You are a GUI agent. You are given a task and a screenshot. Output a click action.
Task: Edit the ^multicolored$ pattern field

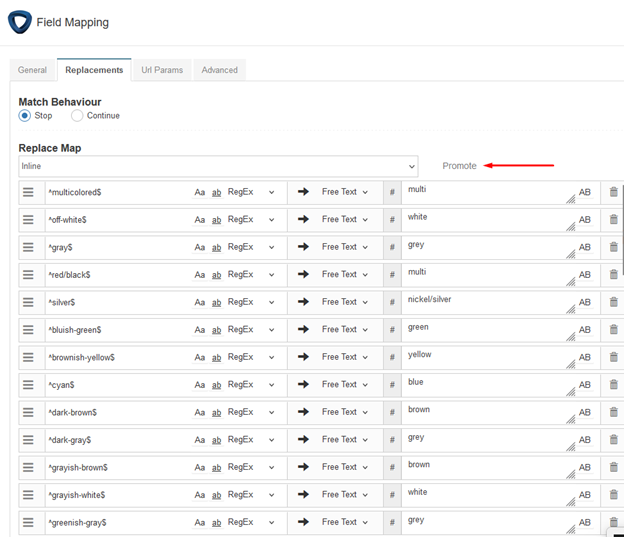point(118,192)
